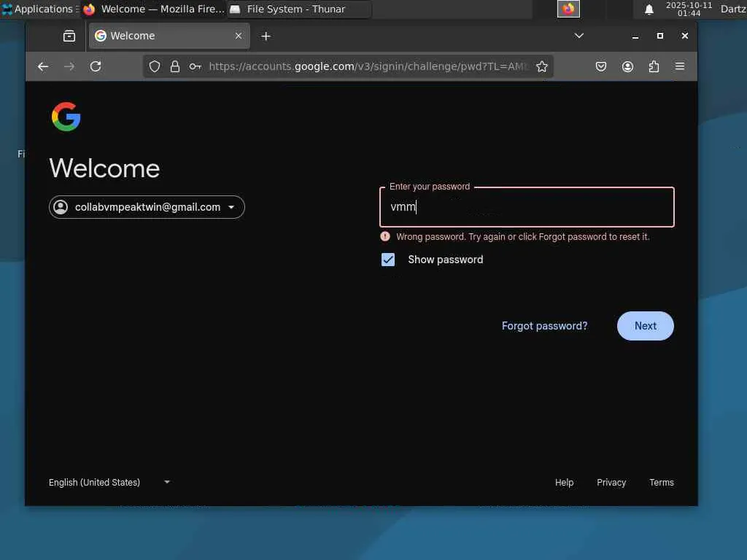Open a new tab with the plus icon
This screenshot has width=747, height=560.
266,36
